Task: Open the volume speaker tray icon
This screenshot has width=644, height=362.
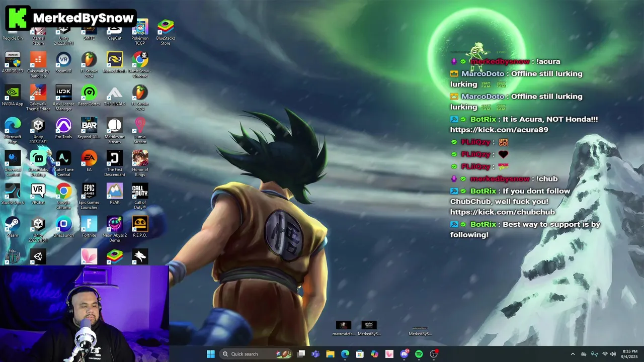Action: click(614, 354)
